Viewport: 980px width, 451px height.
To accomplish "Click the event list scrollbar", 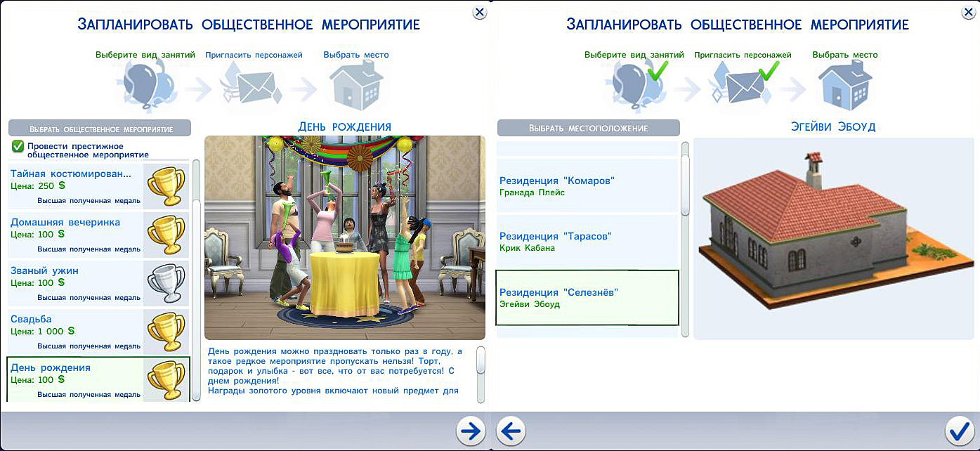I will coord(196,280).
